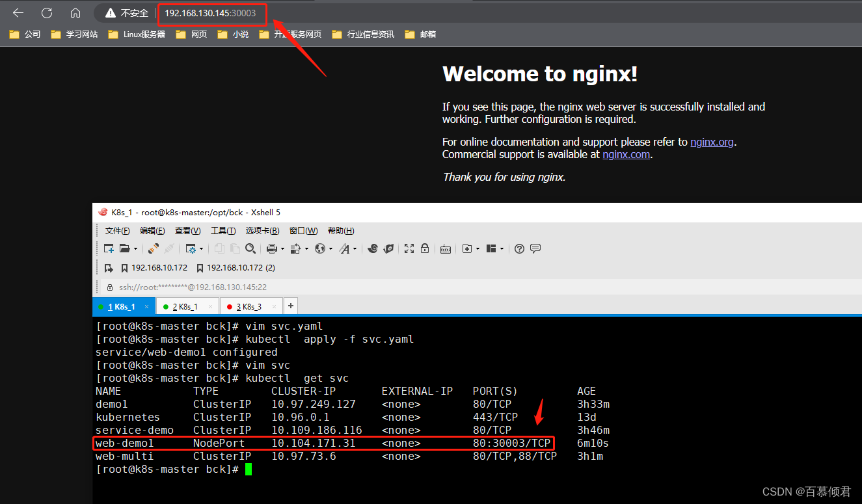Open the 文件(F) menu

click(x=118, y=231)
